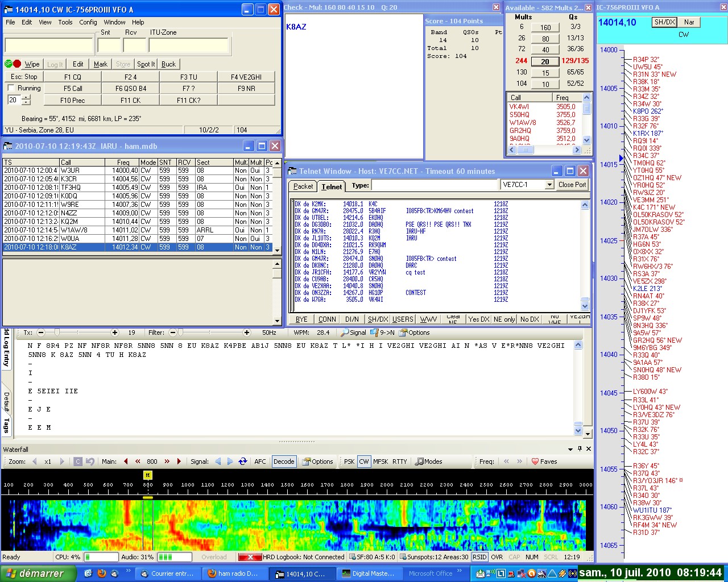Click the plus icon next to Tx slider
The width and height of the screenshot is (728, 582).
(115, 332)
